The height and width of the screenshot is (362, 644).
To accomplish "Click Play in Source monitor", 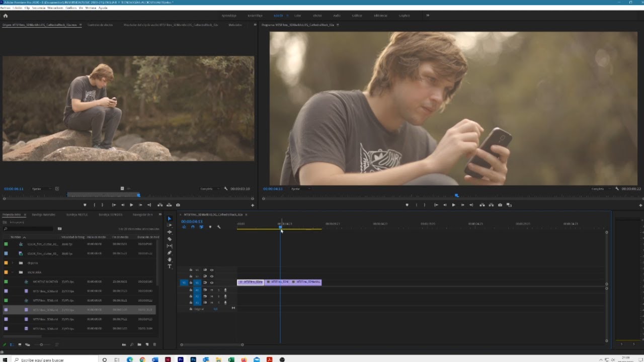I will click(x=131, y=205).
